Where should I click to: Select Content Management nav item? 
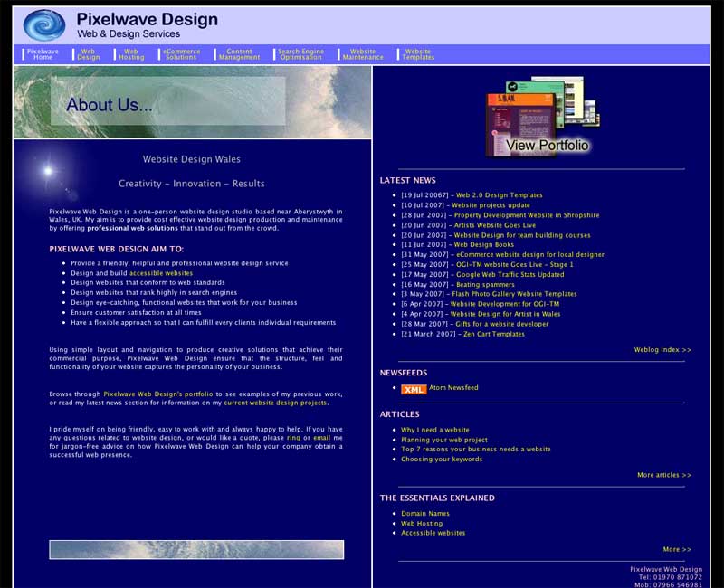coord(239,54)
